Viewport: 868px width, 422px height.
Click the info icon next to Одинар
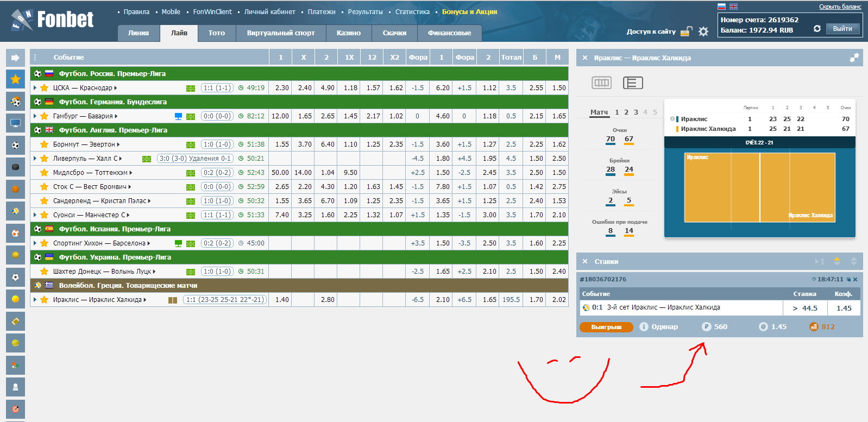tap(644, 327)
